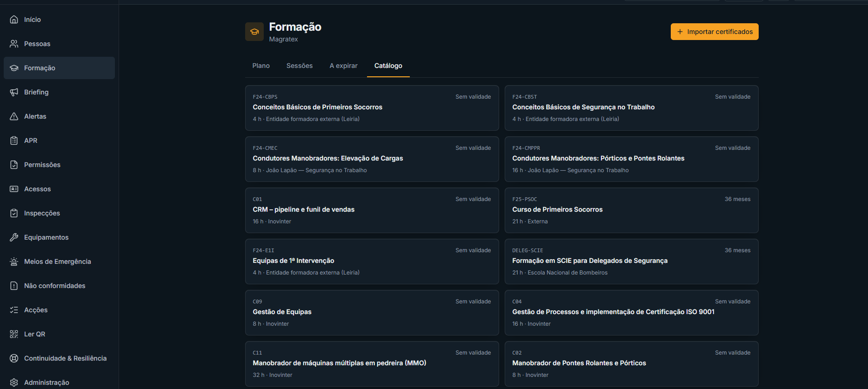Click the Pessoas people icon

[14, 44]
